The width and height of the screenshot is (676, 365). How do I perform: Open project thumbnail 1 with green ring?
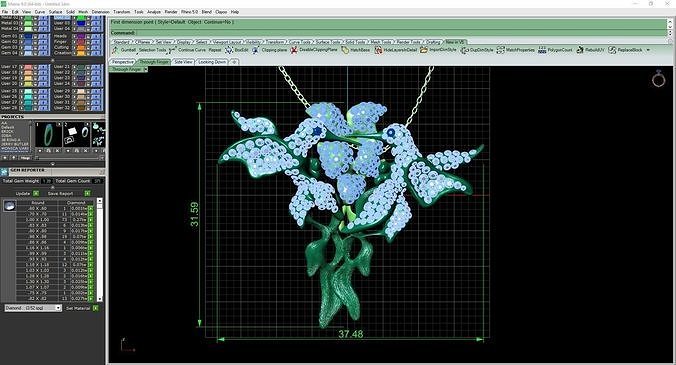pos(48,135)
